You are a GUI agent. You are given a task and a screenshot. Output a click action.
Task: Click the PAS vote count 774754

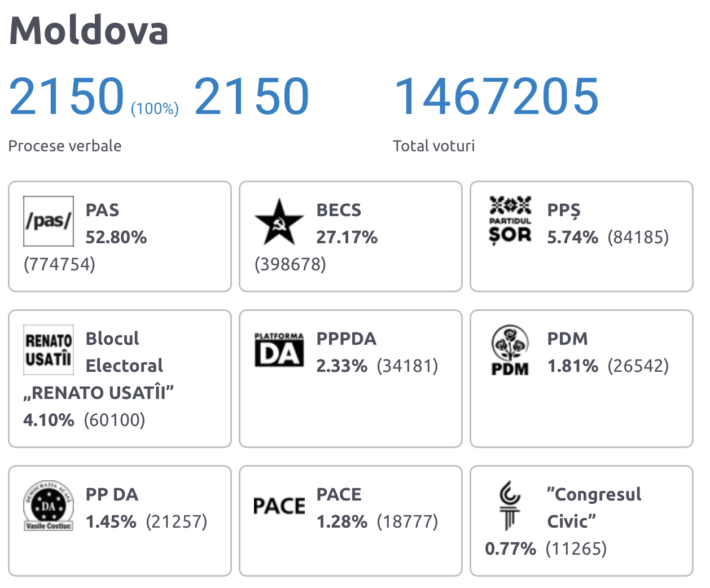[59, 264]
